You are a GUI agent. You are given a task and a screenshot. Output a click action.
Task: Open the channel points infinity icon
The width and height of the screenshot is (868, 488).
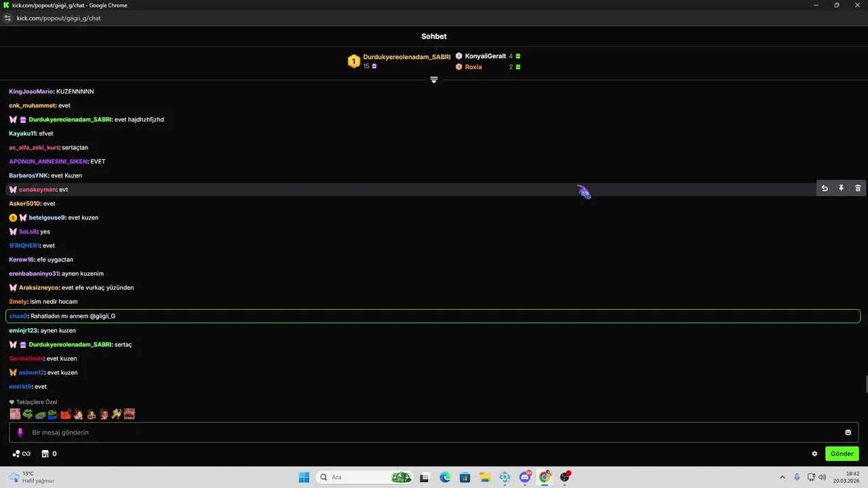click(22, 453)
